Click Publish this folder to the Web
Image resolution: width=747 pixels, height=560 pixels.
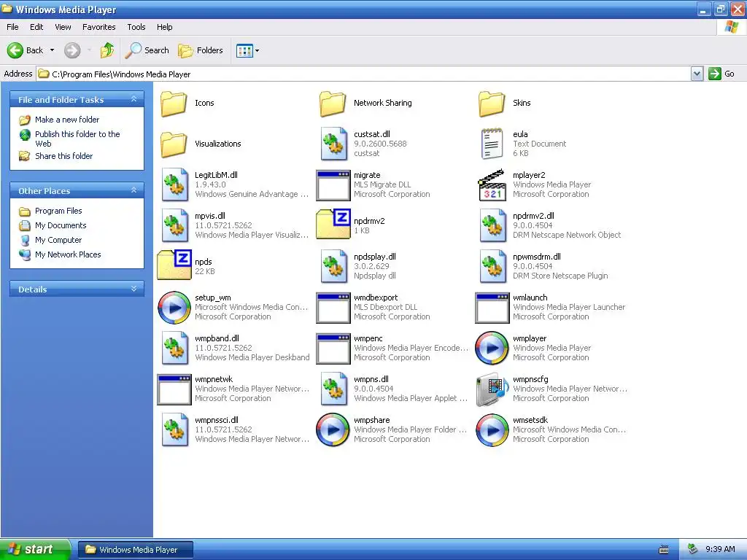(77, 139)
